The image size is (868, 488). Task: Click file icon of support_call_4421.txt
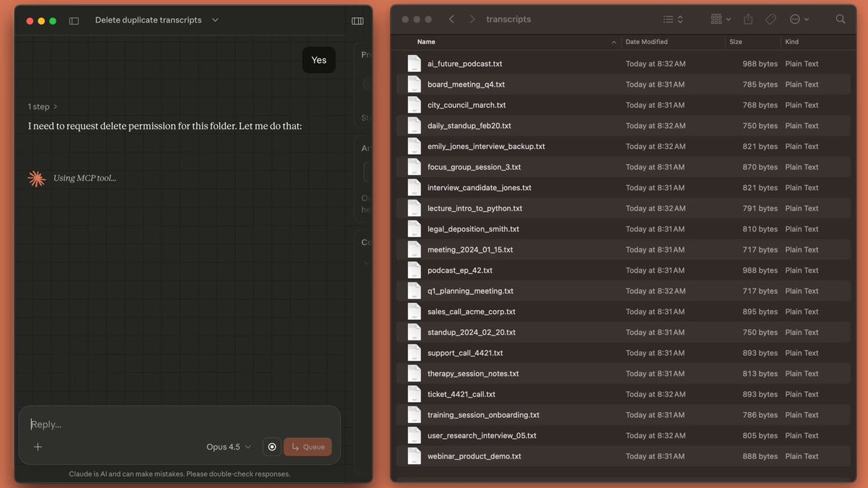pos(414,353)
